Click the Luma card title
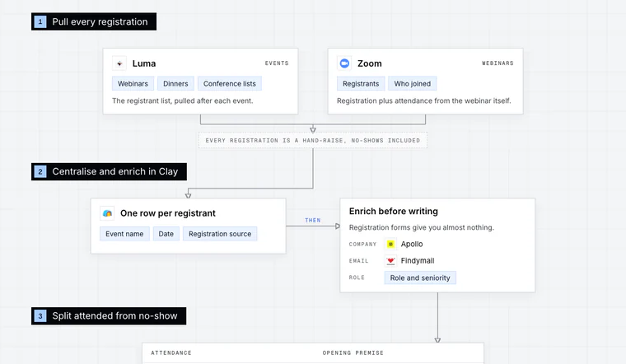 coord(144,63)
